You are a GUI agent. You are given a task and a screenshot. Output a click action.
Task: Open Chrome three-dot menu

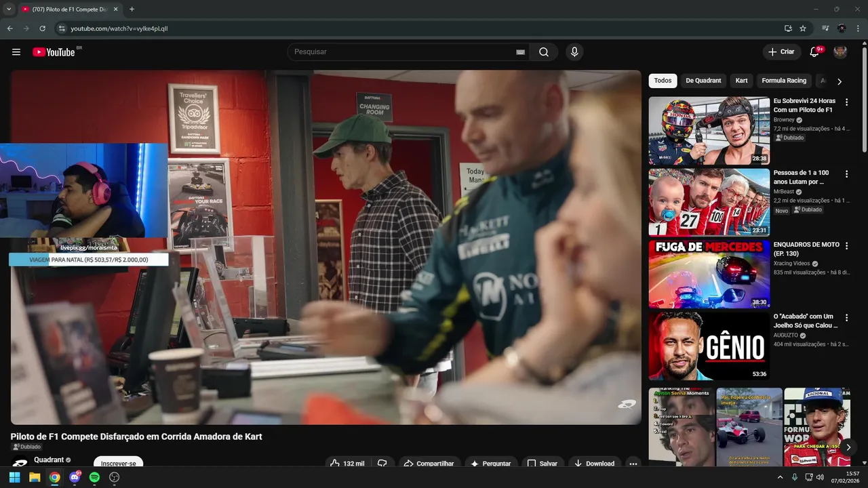859,28
